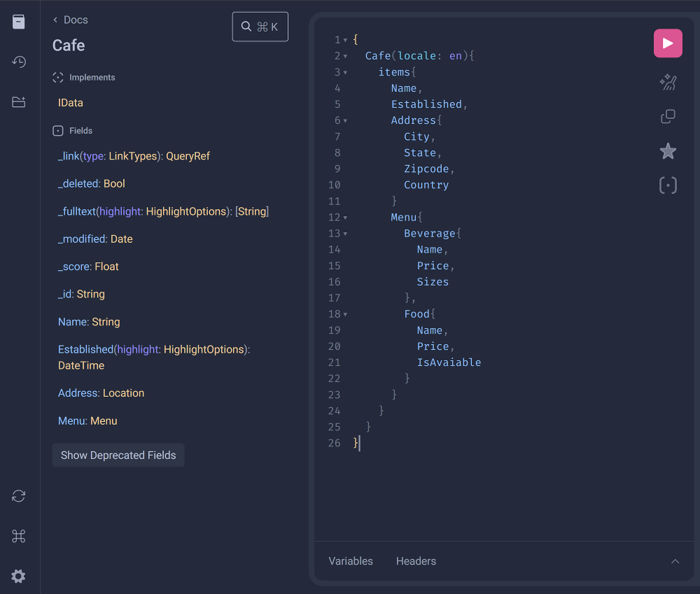This screenshot has height=594, width=700.
Task: Open the search box with ⌘K
Action: 260,27
